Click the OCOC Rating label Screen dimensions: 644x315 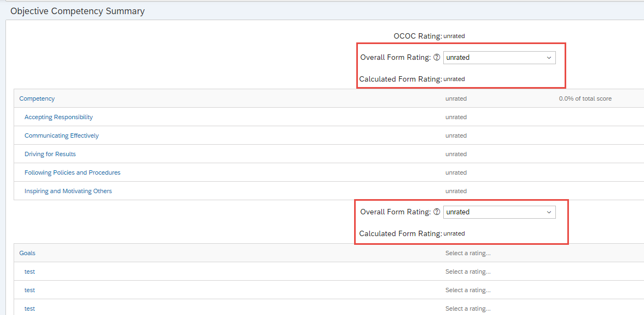pos(418,36)
